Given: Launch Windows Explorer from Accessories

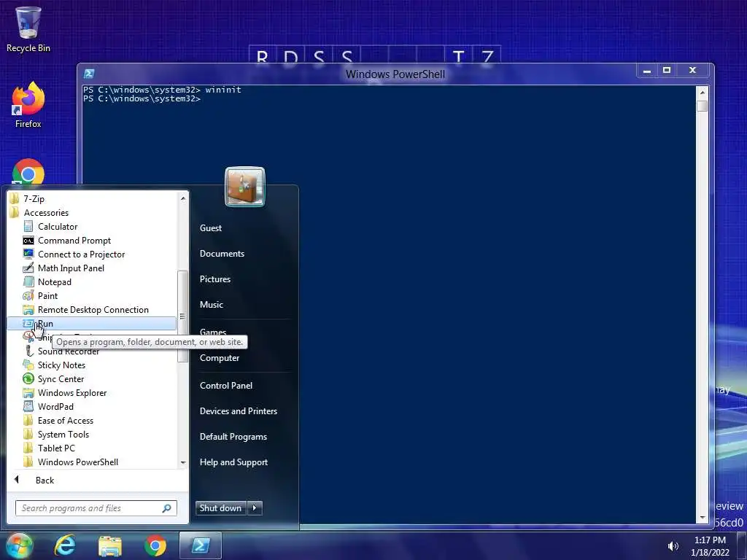Looking at the screenshot, I should pos(72,393).
